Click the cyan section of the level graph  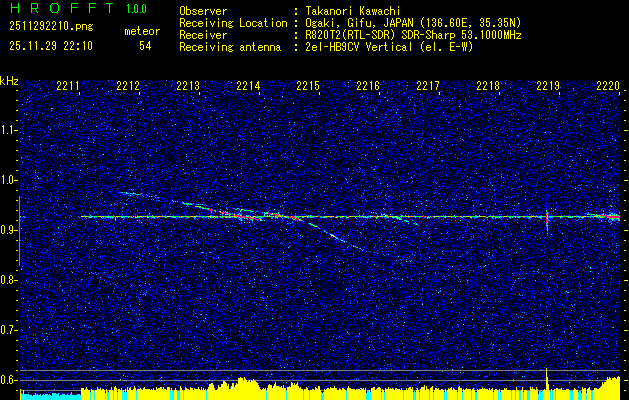point(51,396)
